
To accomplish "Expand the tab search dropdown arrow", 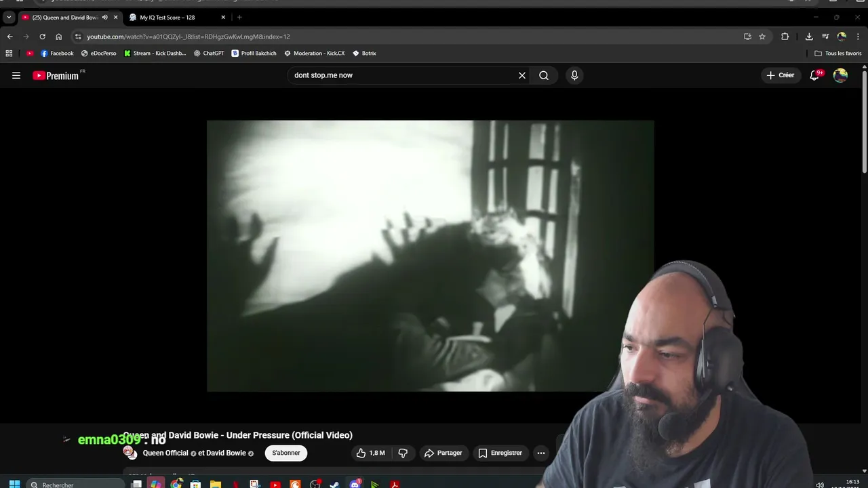I will [x=9, y=17].
